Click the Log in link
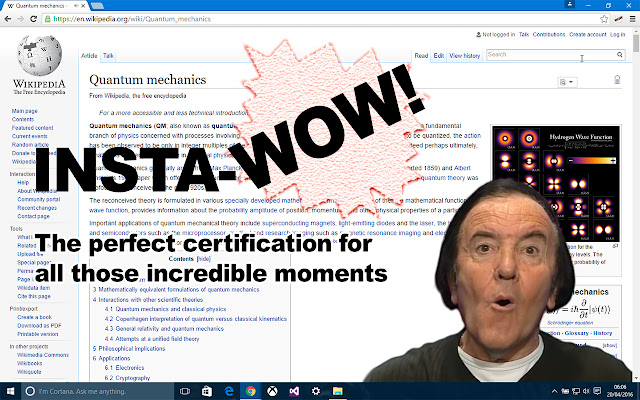The height and width of the screenshot is (400, 640). coord(618,34)
